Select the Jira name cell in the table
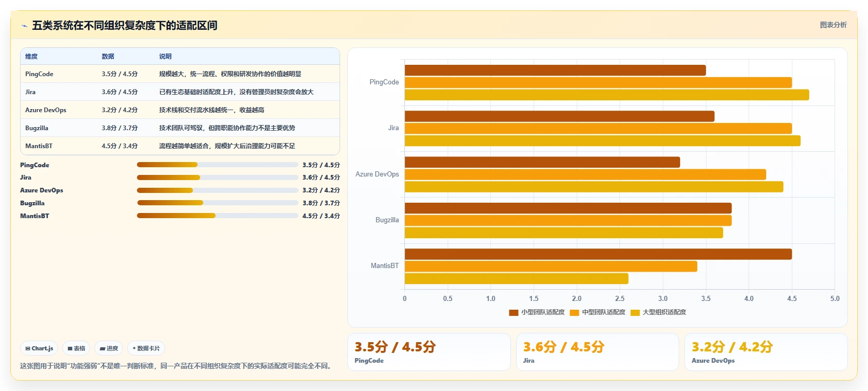The height and width of the screenshot is (391, 868). [30, 92]
